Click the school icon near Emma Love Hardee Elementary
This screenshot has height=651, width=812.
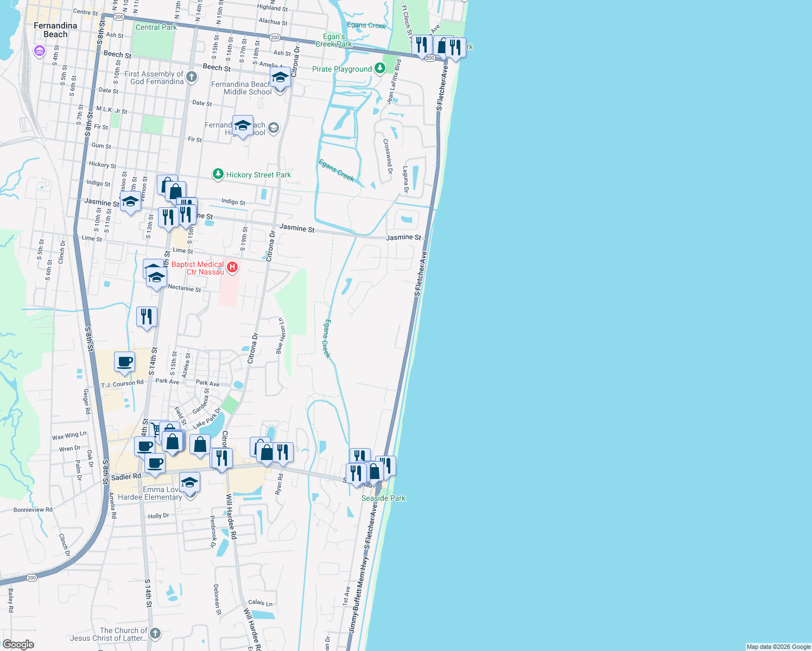pos(189,481)
